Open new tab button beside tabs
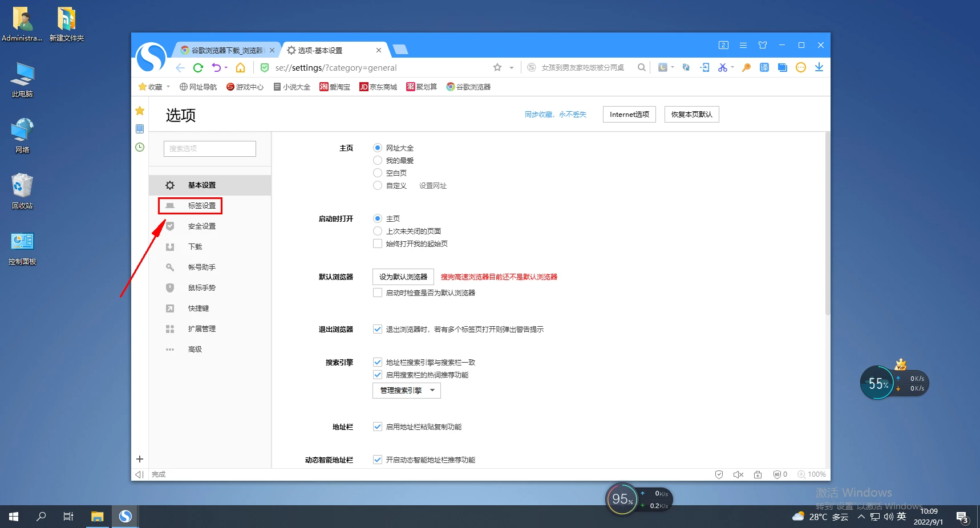 (x=400, y=50)
